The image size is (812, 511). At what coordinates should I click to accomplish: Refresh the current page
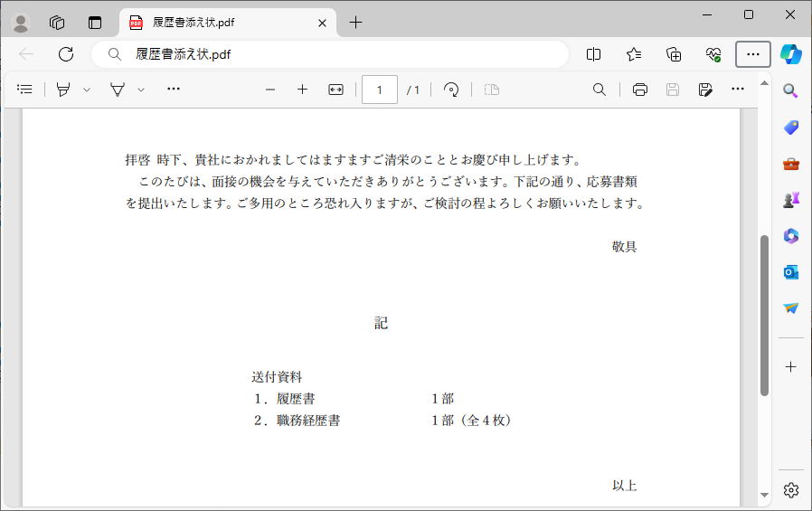pos(66,54)
